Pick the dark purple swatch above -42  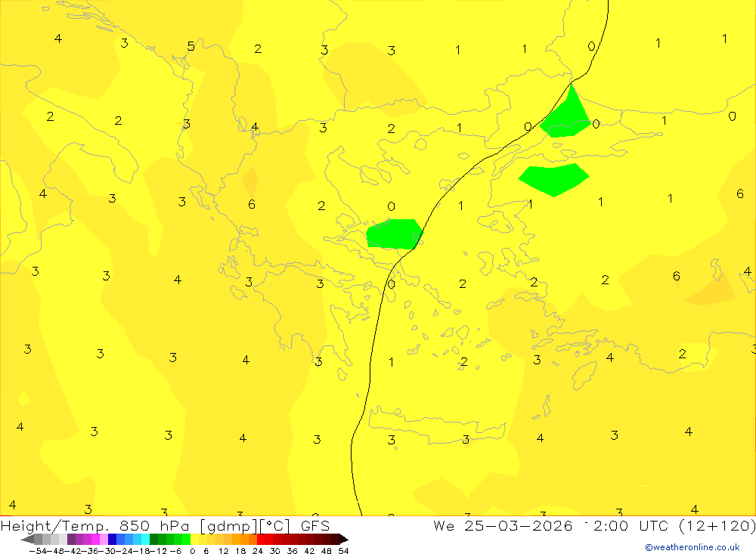(71, 540)
